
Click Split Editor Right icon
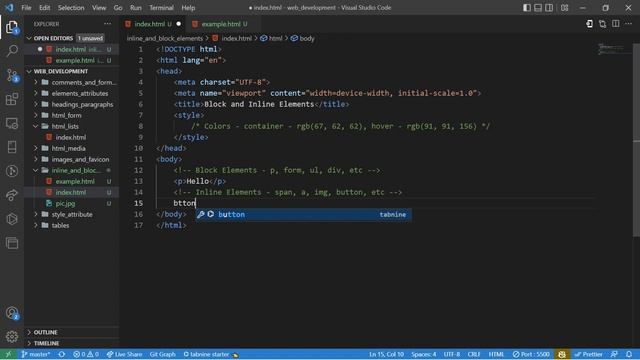(x=616, y=24)
